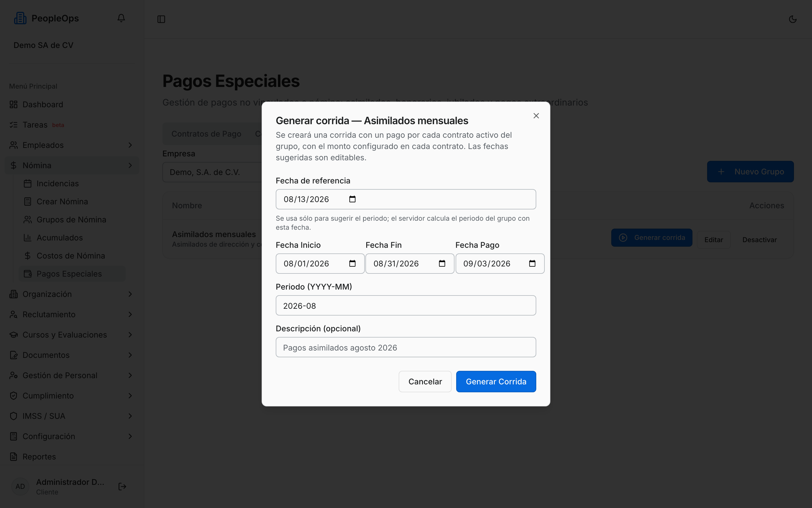The width and height of the screenshot is (812, 508).
Task: Click the Organización building icon
Action: 14,294
